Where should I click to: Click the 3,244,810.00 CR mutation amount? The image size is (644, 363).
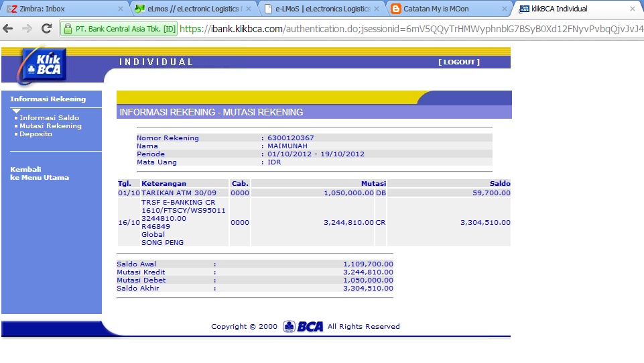pyautogui.click(x=348, y=222)
